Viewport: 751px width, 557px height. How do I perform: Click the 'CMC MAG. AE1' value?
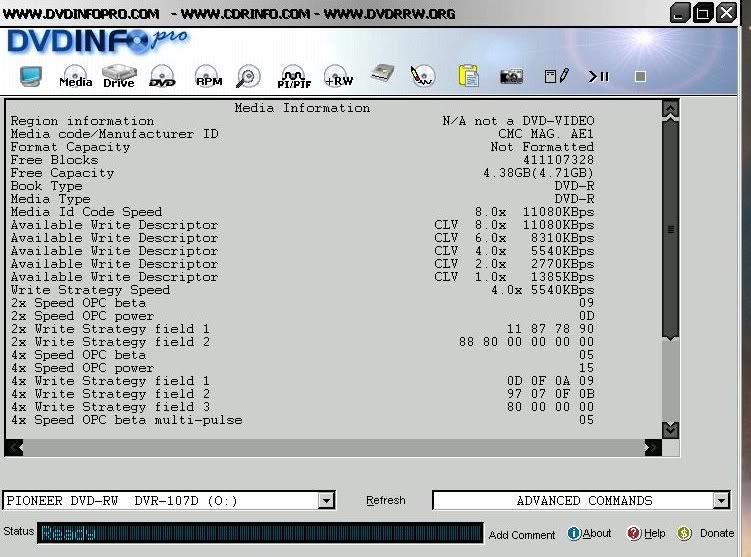click(546, 134)
